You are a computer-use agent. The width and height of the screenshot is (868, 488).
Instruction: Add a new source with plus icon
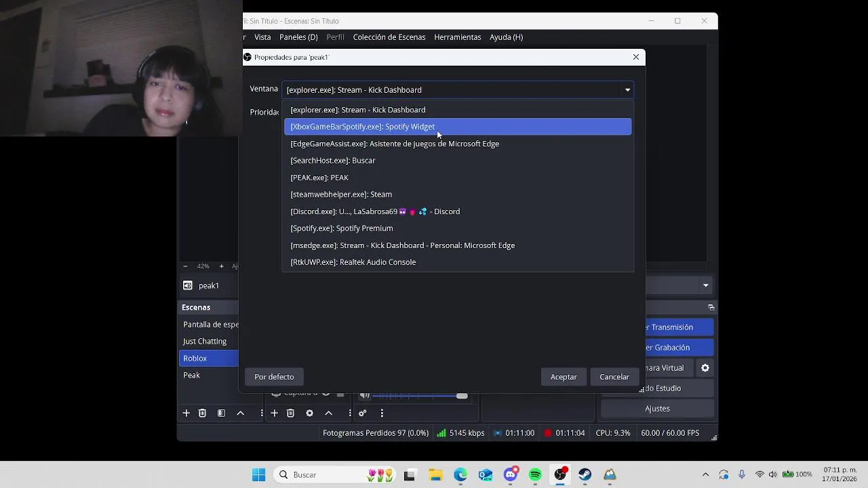[274, 413]
